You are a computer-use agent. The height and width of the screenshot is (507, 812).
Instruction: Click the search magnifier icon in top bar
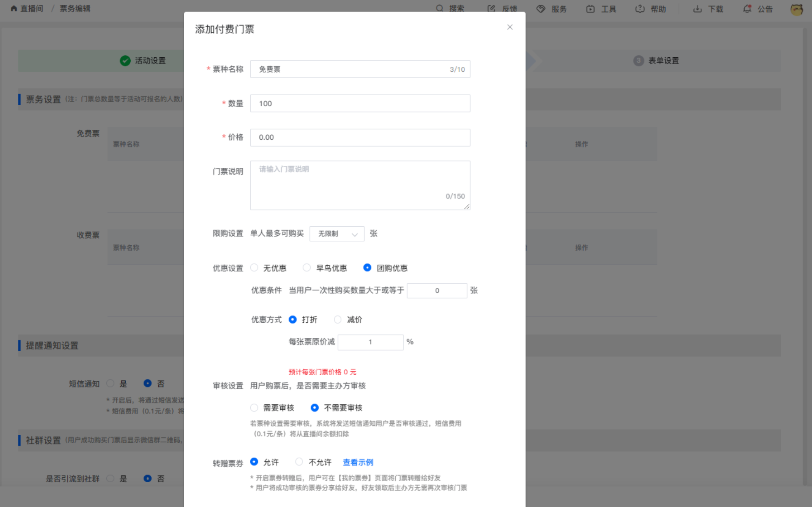coord(440,9)
